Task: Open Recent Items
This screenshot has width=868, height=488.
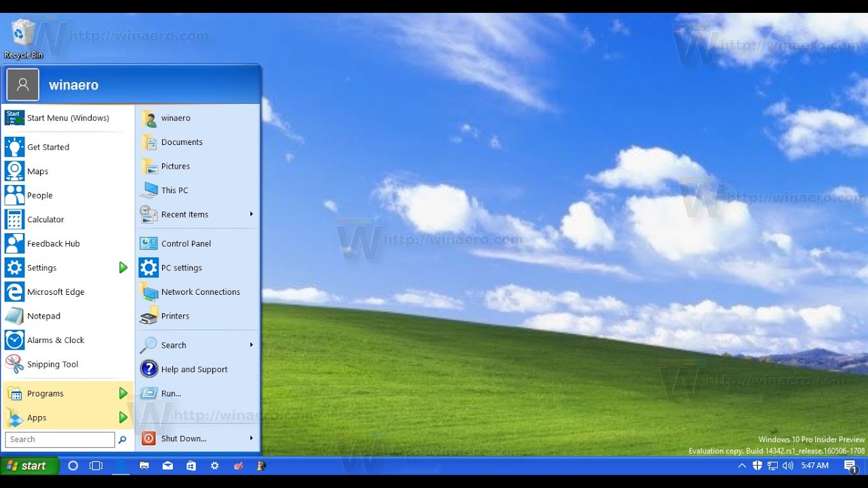Action: tap(197, 214)
